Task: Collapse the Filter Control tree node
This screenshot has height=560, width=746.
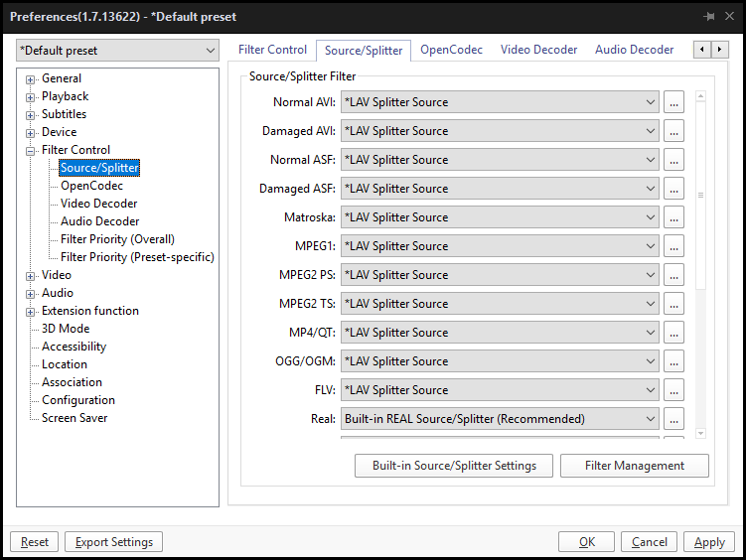Action: click(31, 151)
